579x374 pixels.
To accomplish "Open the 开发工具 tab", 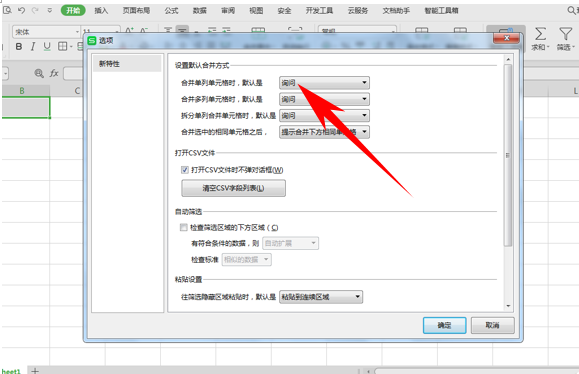I will click(x=319, y=11).
